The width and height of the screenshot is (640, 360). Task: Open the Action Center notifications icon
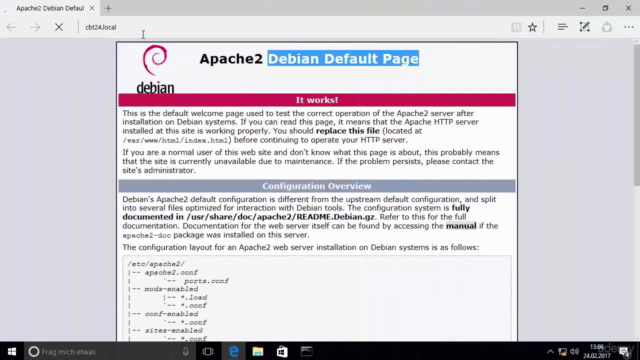[624, 351]
